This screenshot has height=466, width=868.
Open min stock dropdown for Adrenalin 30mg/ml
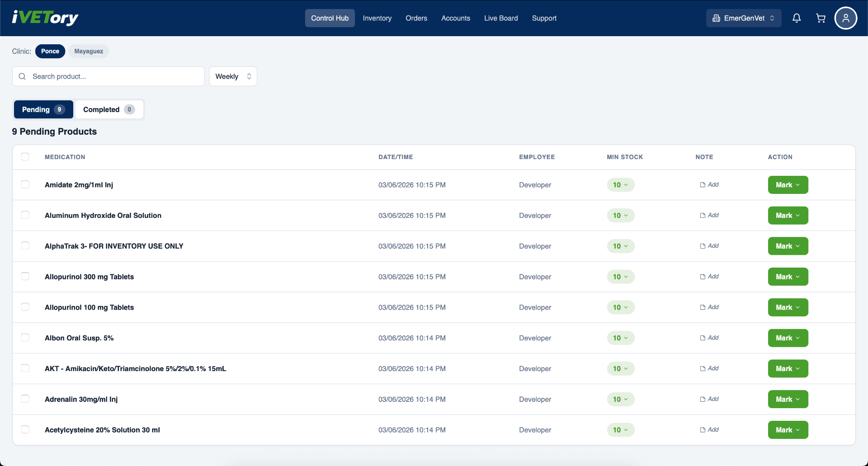(621, 400)
